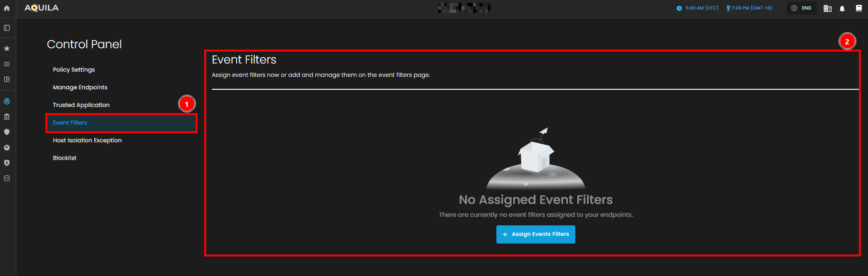This screenshot has height=276, width=868.
Task: Click the database icon in sidebar
Action: (7, 178)
